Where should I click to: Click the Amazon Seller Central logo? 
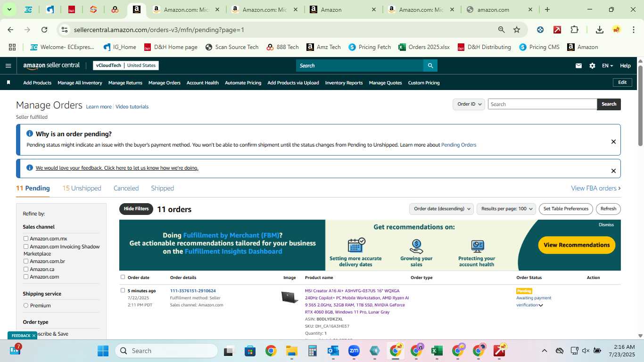coord(51,66)
